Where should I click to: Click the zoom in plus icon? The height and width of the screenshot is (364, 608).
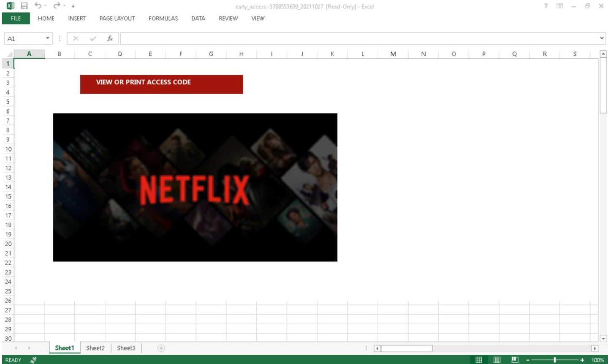pos(582,360)
